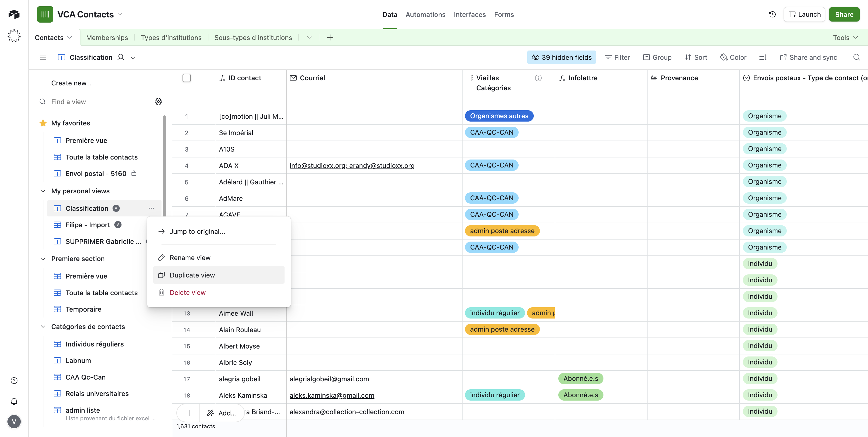
Task: Click the search magnifier in view toolbar
Action: (x=856, y=57)
